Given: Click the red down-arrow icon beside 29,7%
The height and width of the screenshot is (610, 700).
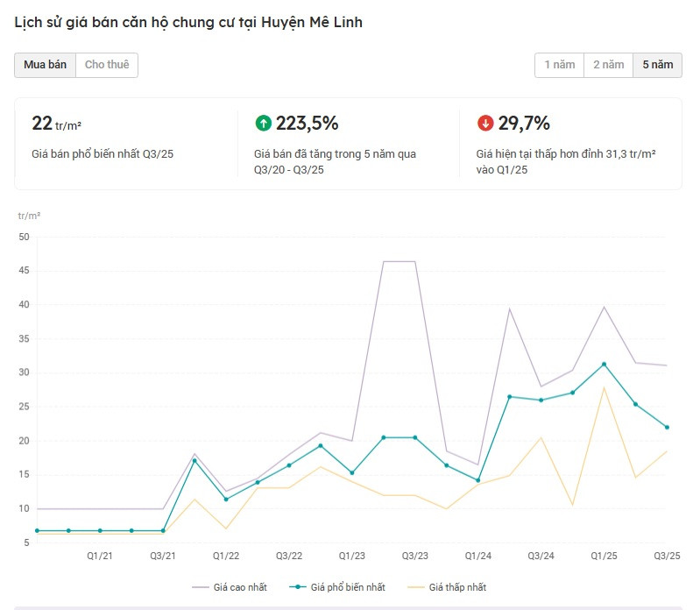Looking at the screenshot, I should point(485,124).
